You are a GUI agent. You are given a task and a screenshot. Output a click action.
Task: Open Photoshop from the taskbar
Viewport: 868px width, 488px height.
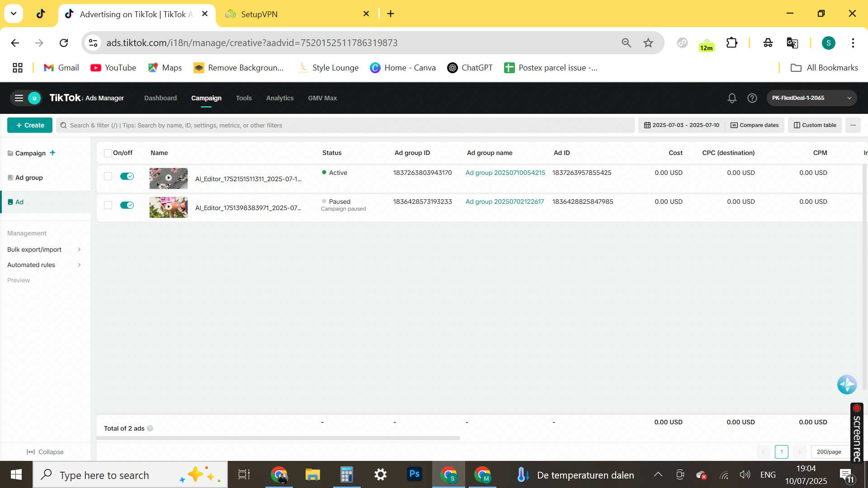click(415, 474)
